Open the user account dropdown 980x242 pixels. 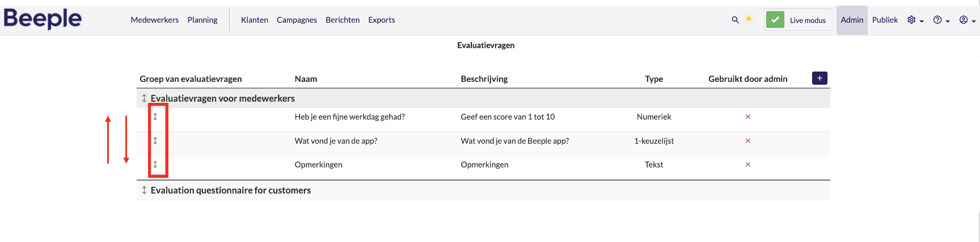(967, 20)
